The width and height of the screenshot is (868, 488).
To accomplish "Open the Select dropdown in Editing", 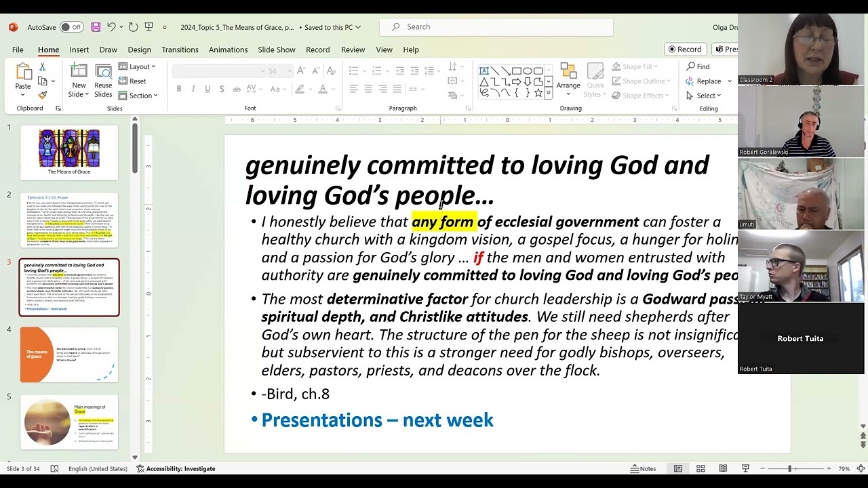I will (x=703, y=96).
